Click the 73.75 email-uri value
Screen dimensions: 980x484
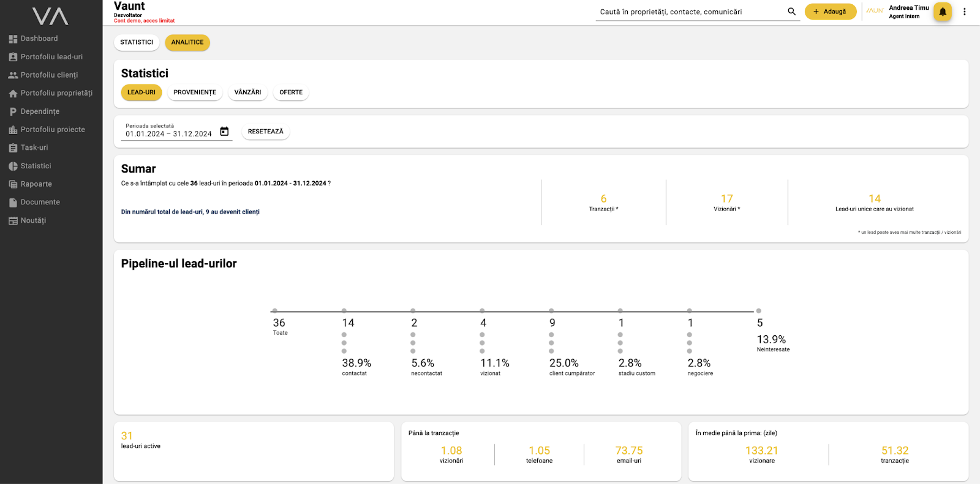[629, 455]
